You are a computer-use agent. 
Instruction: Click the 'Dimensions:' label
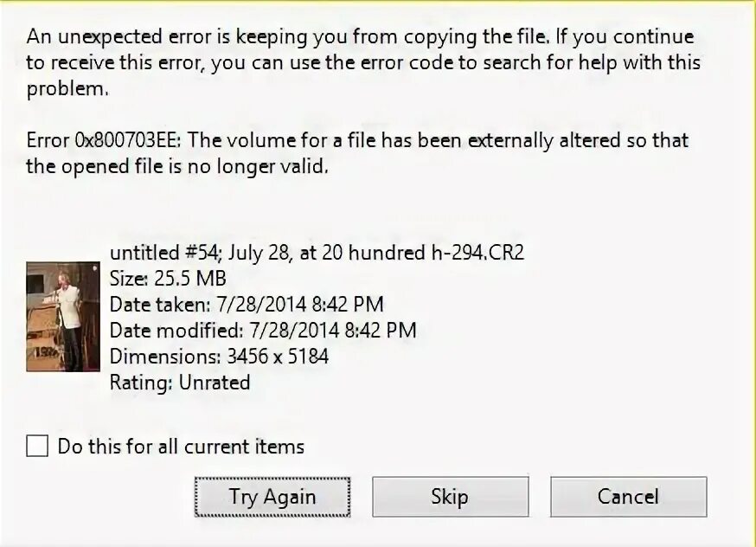[165, 357]
